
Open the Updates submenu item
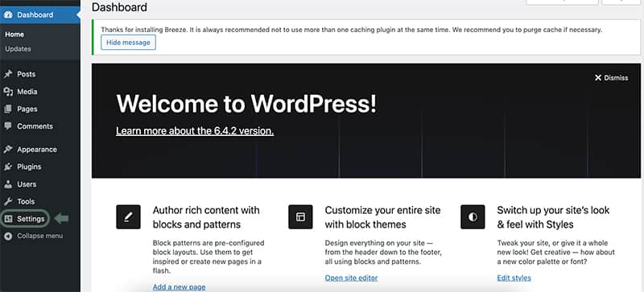pyautogui.click(x=18, y=49)
